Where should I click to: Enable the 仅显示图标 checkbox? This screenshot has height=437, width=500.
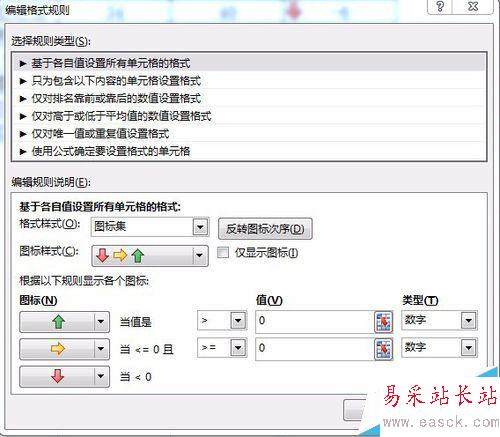(x=223, y=252)
